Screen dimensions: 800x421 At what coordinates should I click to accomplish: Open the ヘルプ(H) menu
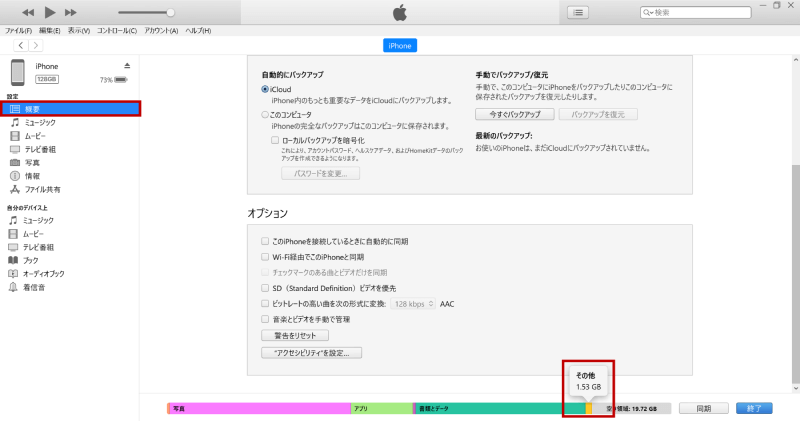point(198,31)
